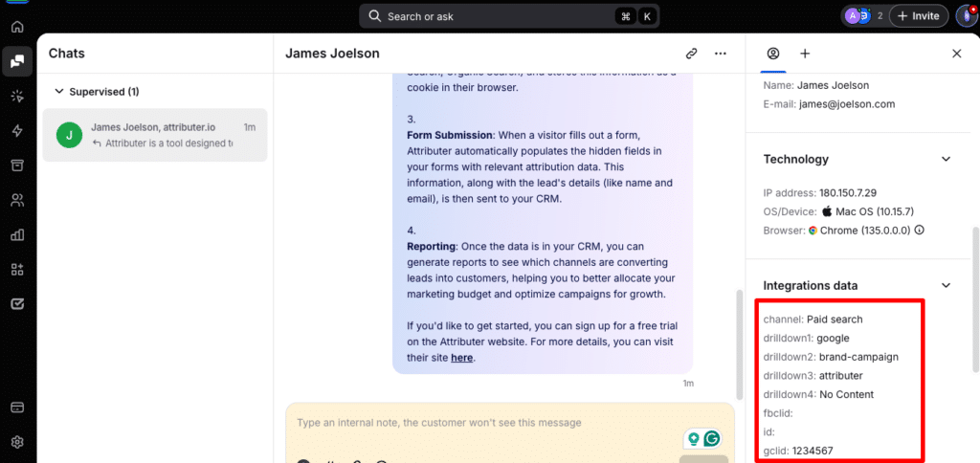The image size is (980, 463).
Task: Open the Automate lightning bolt icon
Action: click(x=17, y=131)
